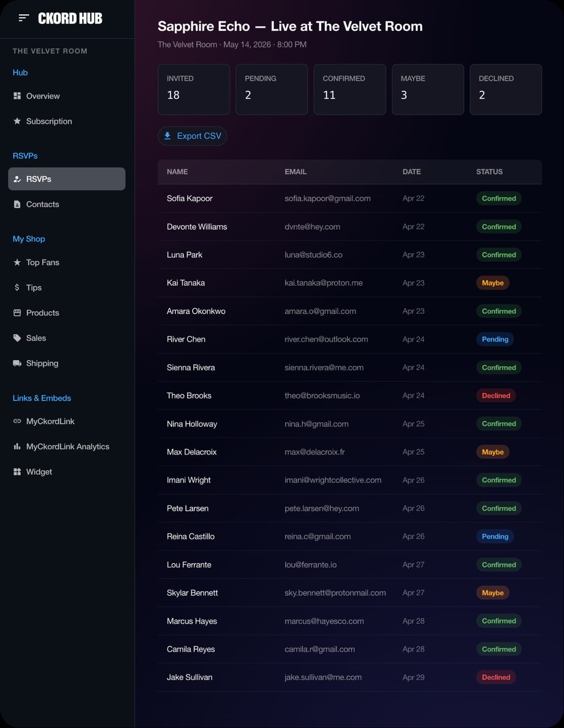Viewport: 564px width, 728px height.
Task: Click the Declined 2 stat card
Action: (x=506, y=90)
